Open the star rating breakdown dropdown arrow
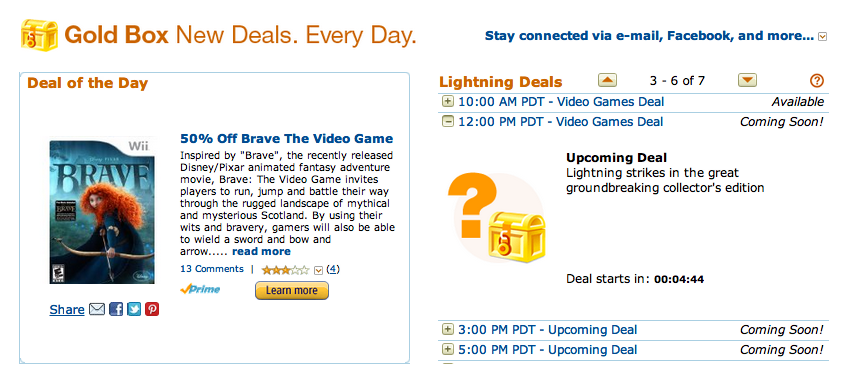841x372 pixels. coord(318,270)
